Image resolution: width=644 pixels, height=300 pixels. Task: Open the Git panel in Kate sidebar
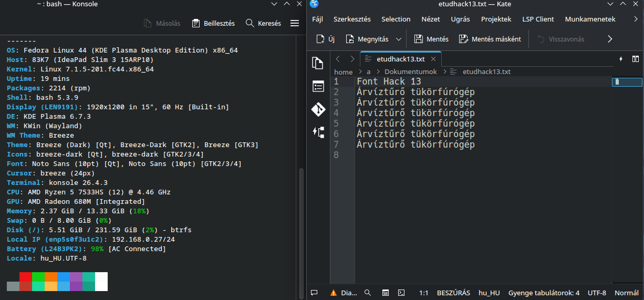click(318, 109)
